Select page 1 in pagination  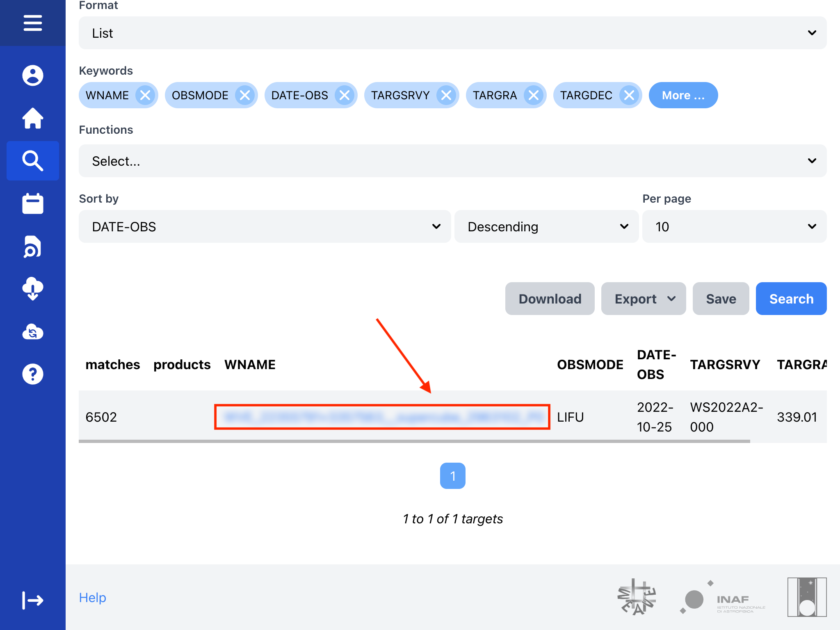click(x=453, y=476)
